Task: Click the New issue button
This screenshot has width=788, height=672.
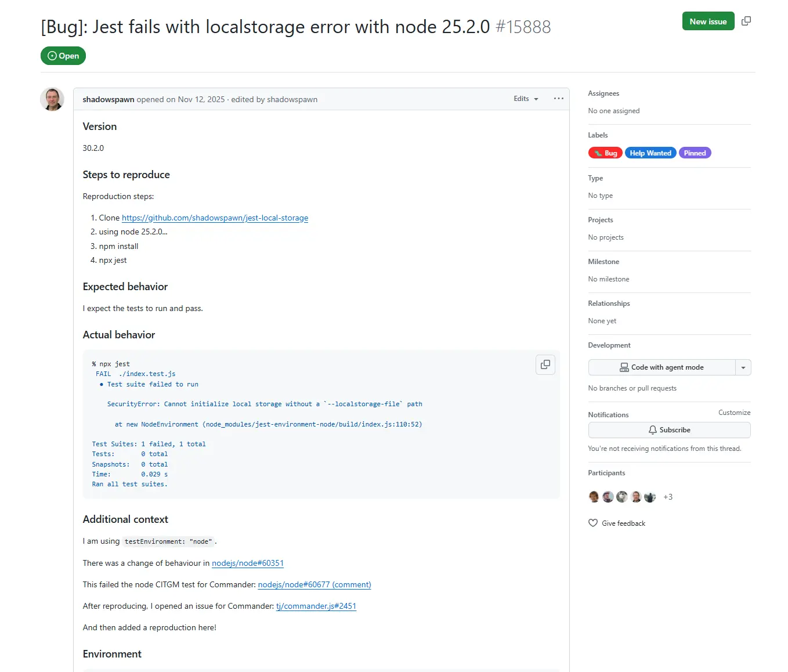Action: pyautogui.click(x=708, y=20)
